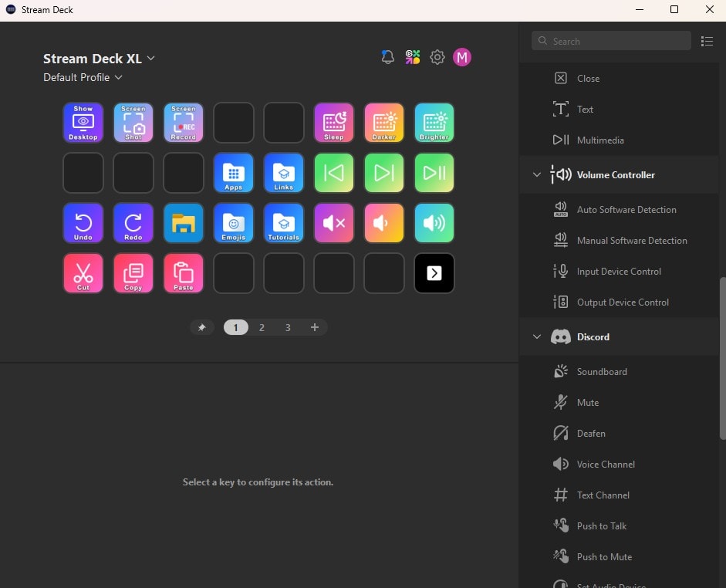The image size is (726, 588).
Task: Switch to page 2
Action: pos(262,328)
